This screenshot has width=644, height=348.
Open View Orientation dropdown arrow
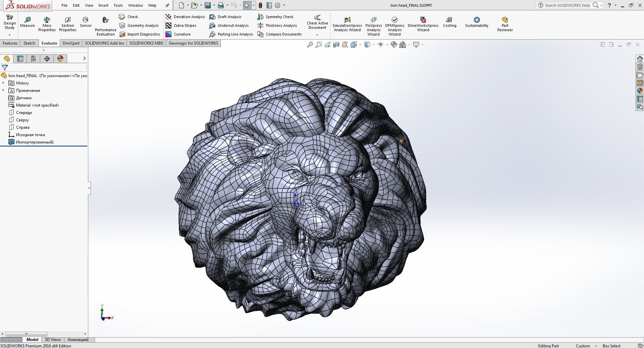[x=360, y=45]
